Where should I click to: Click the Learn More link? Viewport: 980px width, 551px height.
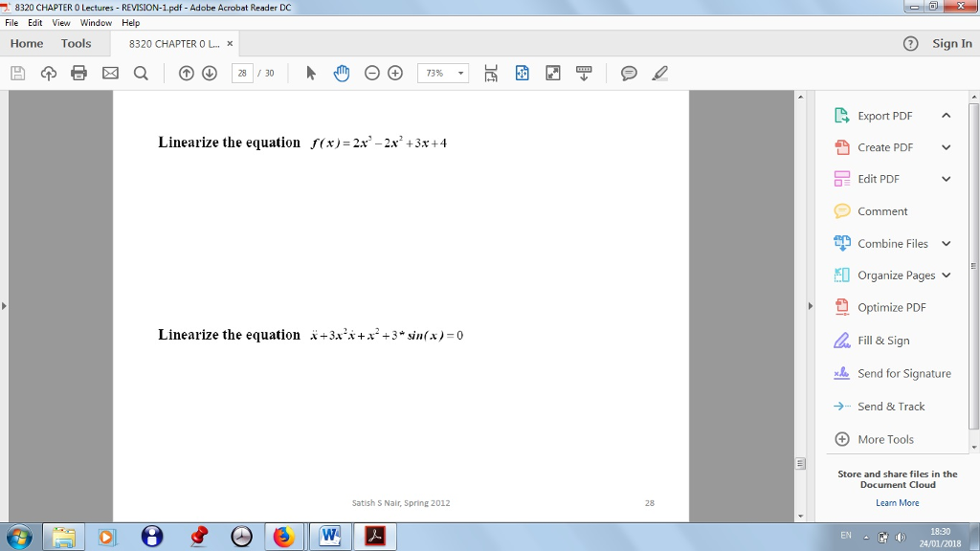[897, 503]
